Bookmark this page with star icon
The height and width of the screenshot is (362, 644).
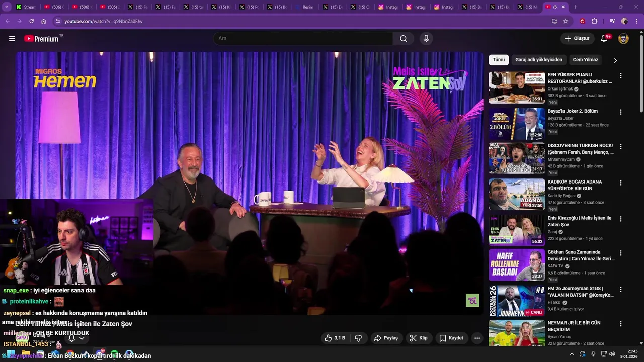click(x=566, y=21)
